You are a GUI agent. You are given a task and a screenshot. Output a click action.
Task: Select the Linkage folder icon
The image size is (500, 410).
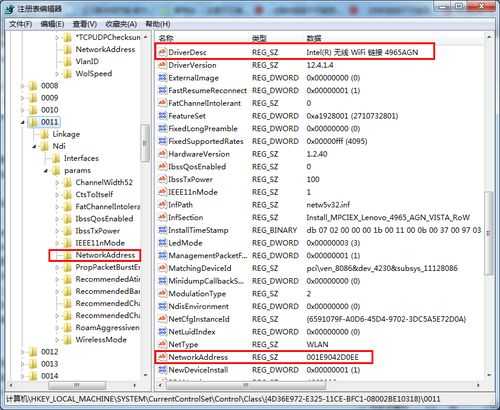click(44, 134)
